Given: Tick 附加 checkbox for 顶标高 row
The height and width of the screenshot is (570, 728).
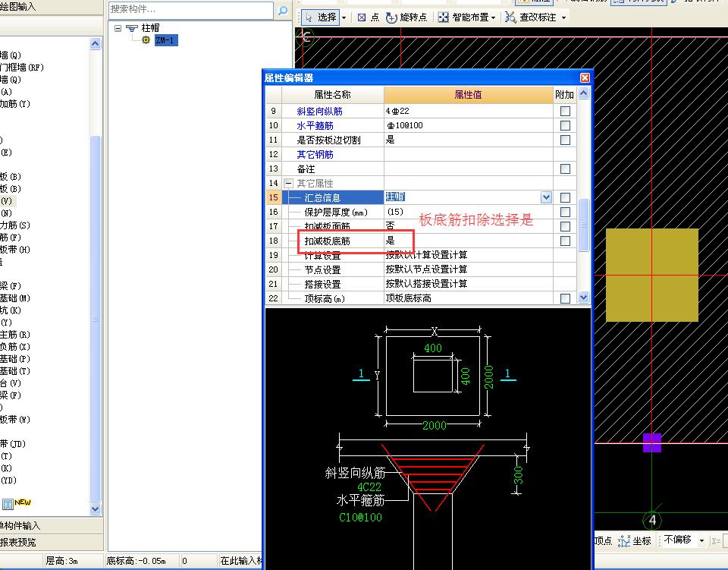Looking at the screenshot, I should pos(565,298).
